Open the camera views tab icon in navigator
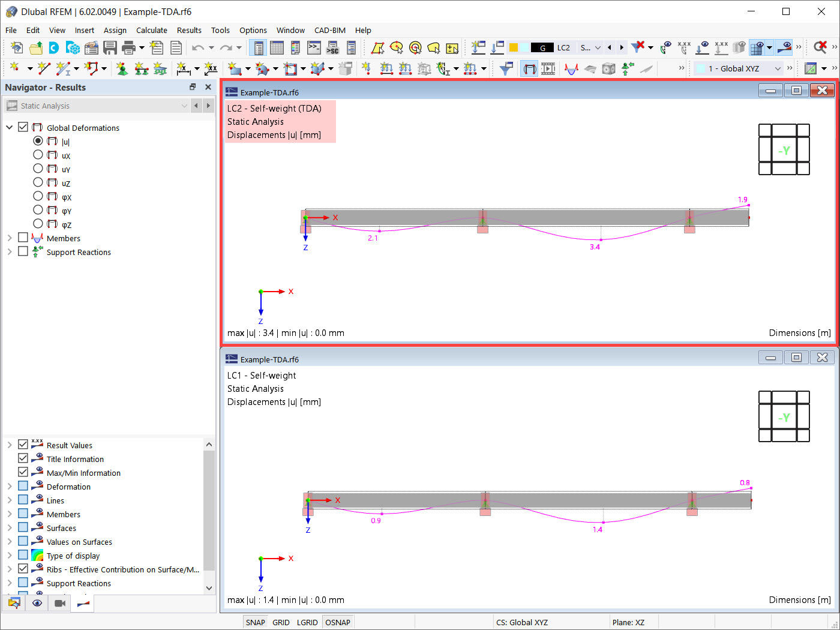This screenshot has height=630, width=840. 60,603
